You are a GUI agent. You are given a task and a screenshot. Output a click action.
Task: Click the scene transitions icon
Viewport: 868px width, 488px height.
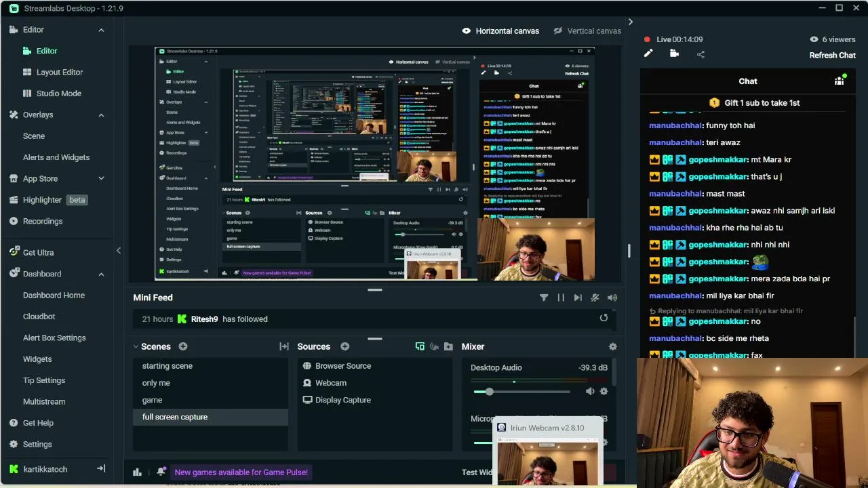coord(284,347)
